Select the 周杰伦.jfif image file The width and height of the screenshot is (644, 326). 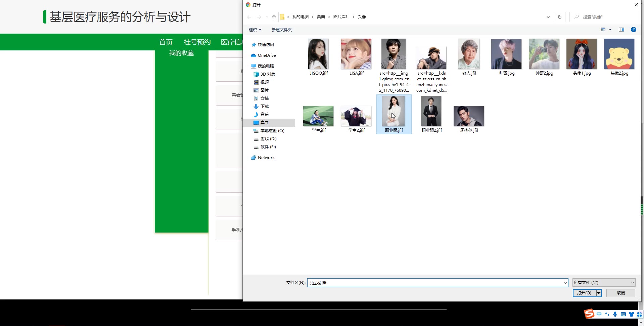469,119
